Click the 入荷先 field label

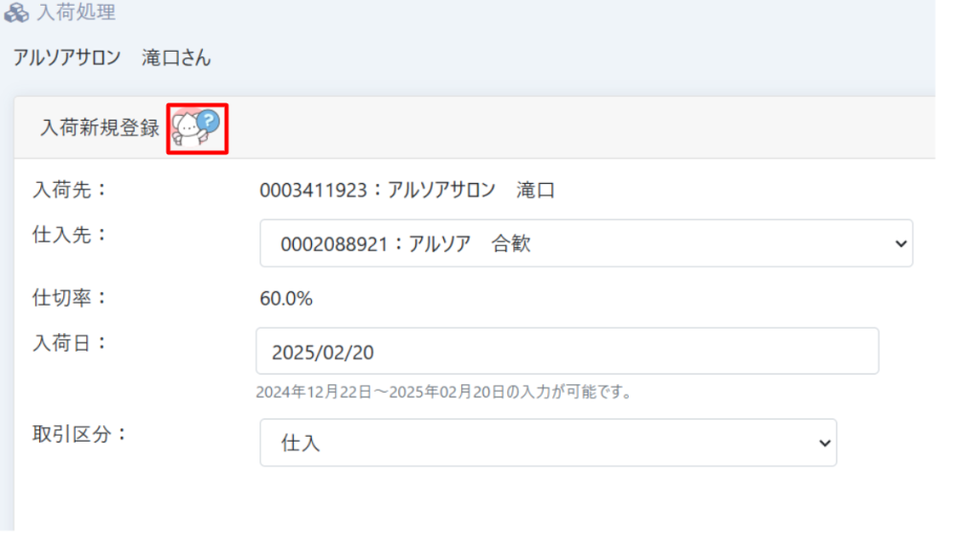pyautogui.click(x=71, y=190)
